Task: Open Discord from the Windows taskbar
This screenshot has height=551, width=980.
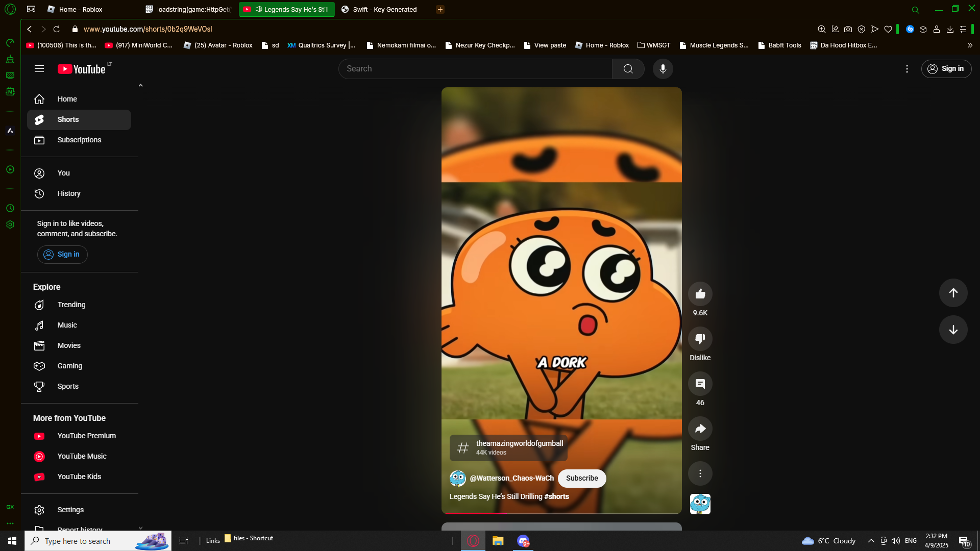Action: 523,541
